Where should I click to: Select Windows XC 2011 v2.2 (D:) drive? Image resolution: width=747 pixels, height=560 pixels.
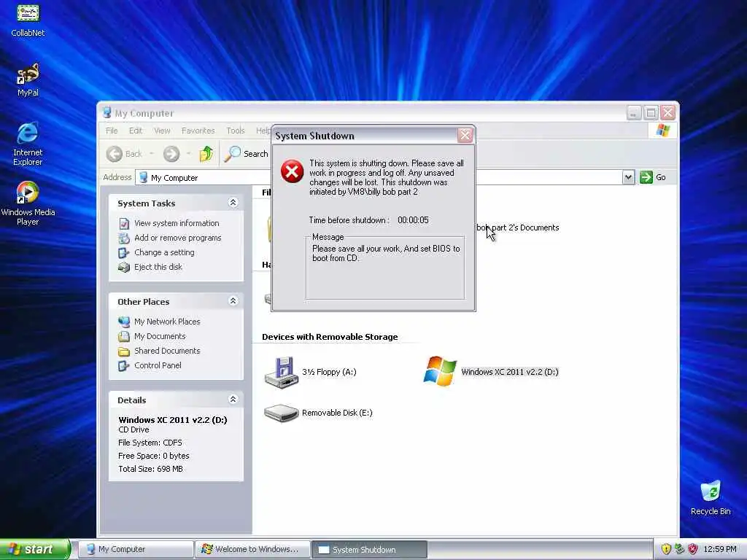[491, 371]
